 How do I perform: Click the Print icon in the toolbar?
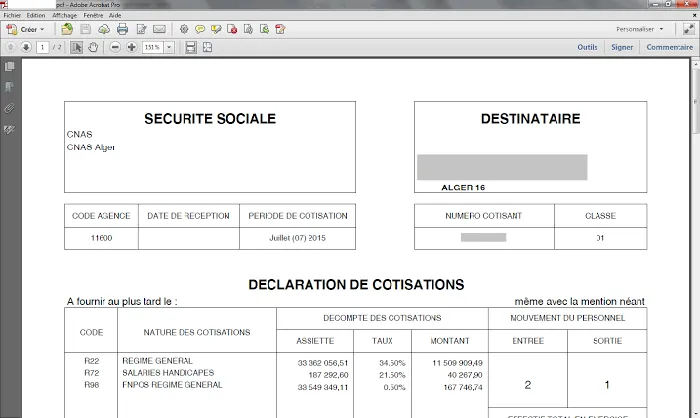[123, 29]
